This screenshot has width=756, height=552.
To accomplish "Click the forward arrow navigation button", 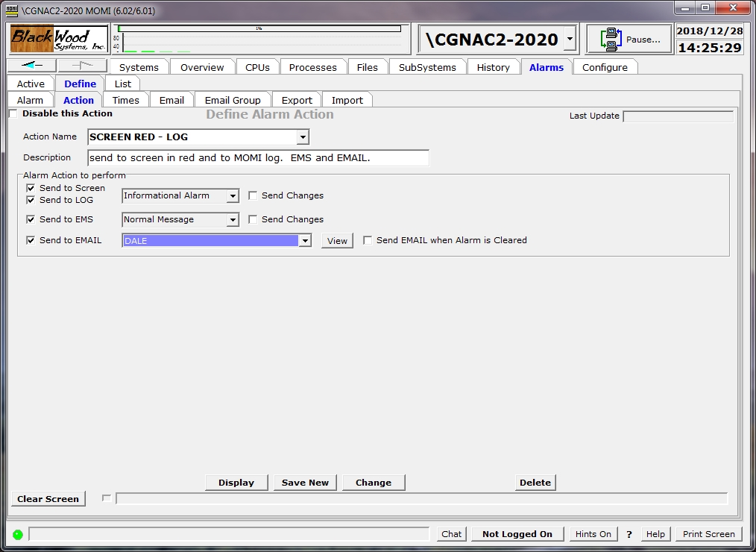I will [82, 66].
